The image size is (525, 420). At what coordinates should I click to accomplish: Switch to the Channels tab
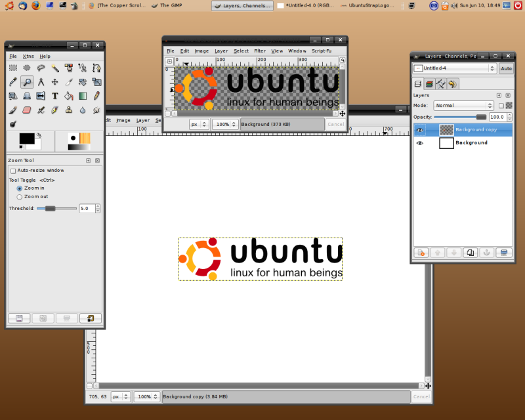(429, 84)
